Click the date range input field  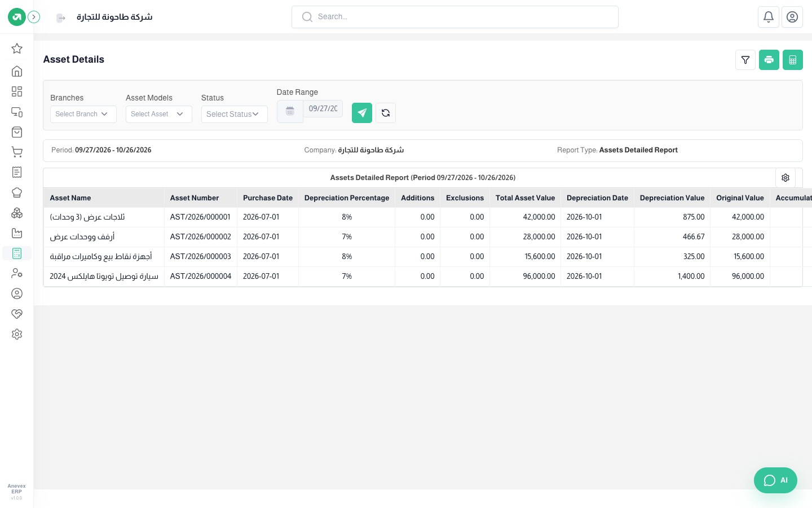pos(323,108)
